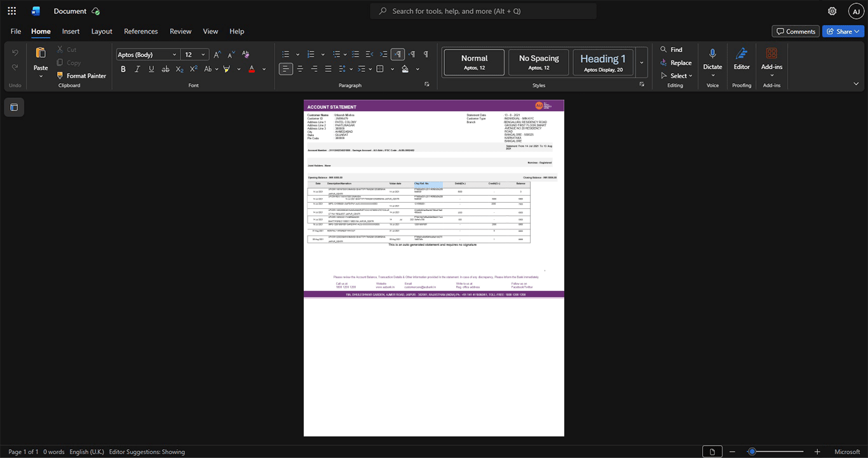Show paragraph marks with pilcrow icon
This screenshot has width=868, height=458.
coord(426,54)
